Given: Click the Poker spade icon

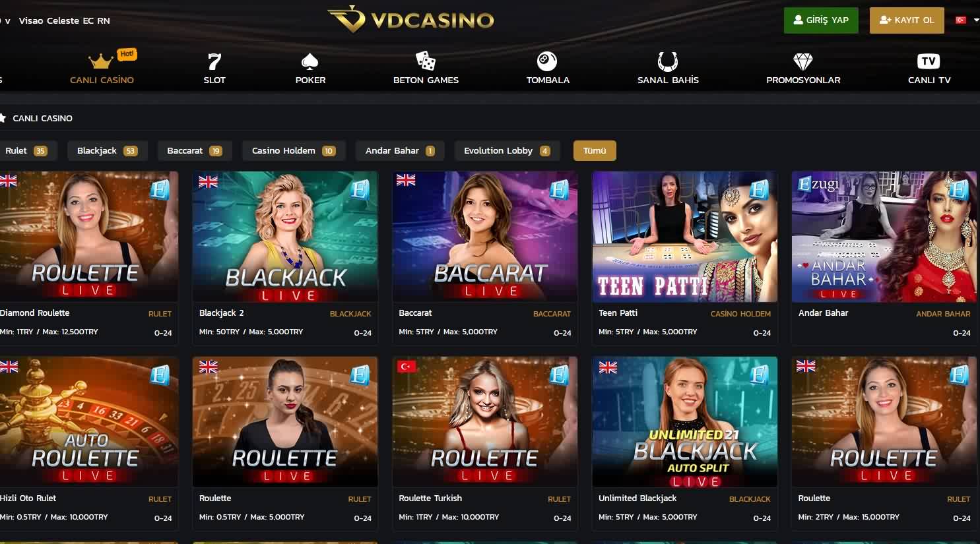Looking at the screenshot, I should [310, 61].
